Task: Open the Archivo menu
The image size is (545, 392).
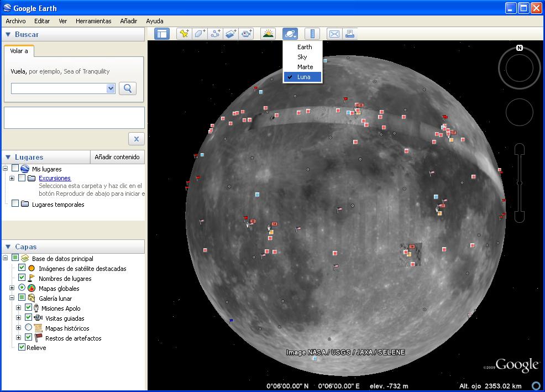Action: pyautogui.click(x=15, y=21)
